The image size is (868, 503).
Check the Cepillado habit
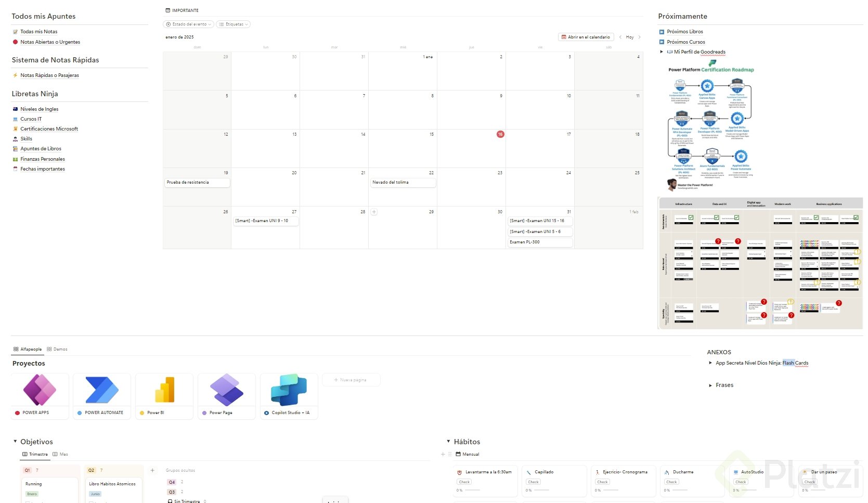tap(534, 482)
